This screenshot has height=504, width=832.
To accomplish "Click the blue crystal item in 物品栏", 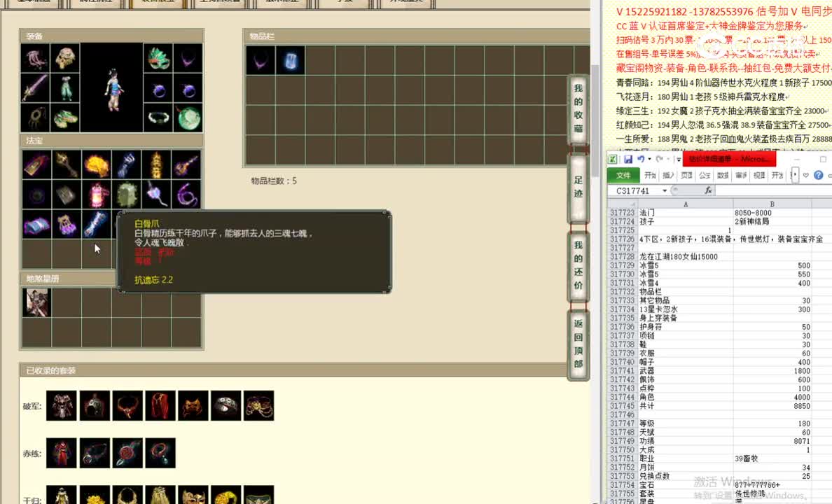I will (x=291, y=60).
